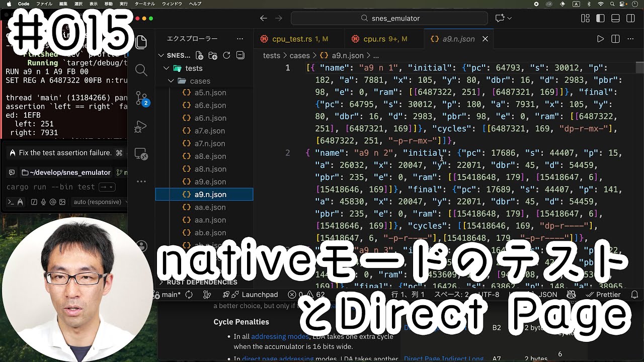Viewport: 644px width, 362px height.
Task: Split the editor to the right
Action: tap(615, 39)
